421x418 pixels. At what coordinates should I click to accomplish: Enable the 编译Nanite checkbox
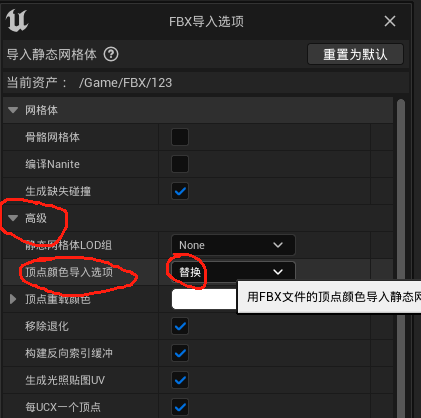[x=180, y=164]
